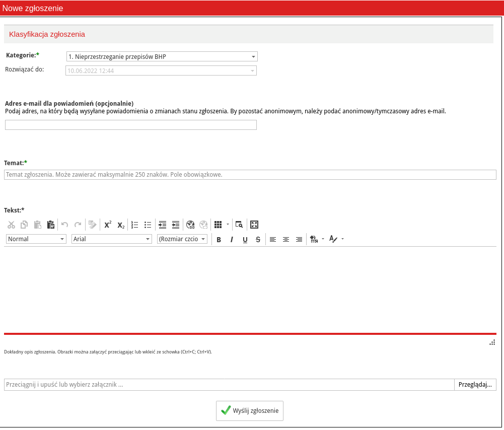Toggle bold formatting
The height and width of the screenshot is (430, 504).
tap(219, 240)
